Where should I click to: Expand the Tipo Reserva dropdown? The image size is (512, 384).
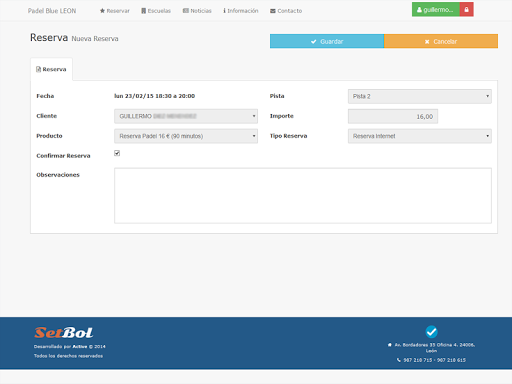(x=420, y=136)
